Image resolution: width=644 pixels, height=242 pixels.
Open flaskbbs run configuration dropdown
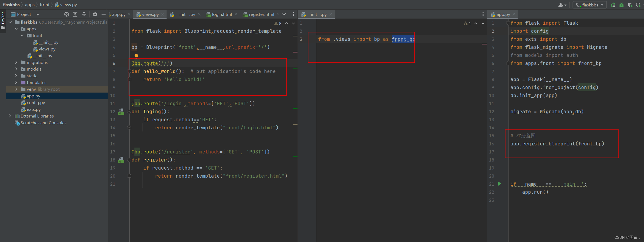pyautogui.click(x=590, y=5)
